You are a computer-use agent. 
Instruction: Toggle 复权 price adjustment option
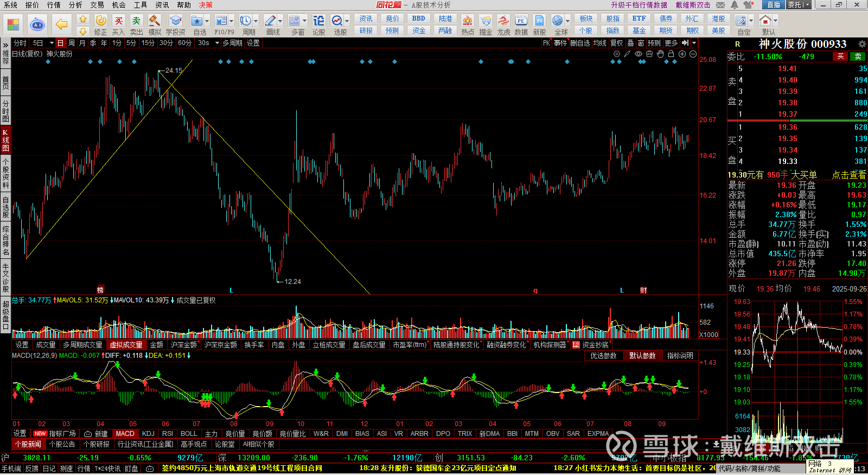[617, 43]
